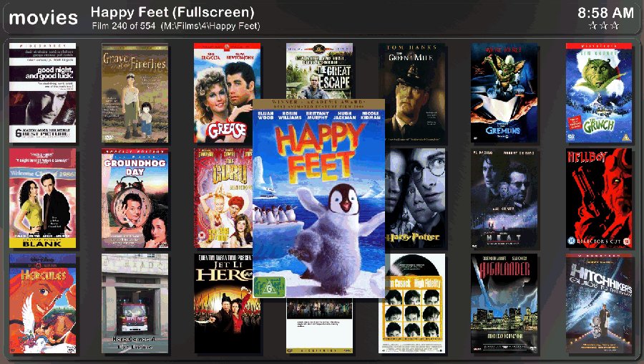Select the Harry Potter movie cover
Screen dimensions: 644x364
pos(415,198)
